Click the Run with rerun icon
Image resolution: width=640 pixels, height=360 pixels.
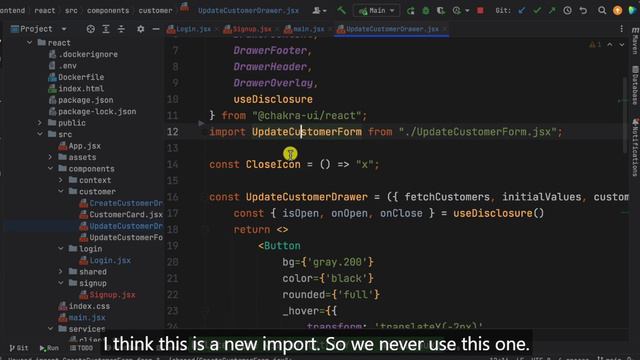coord(411,11)
